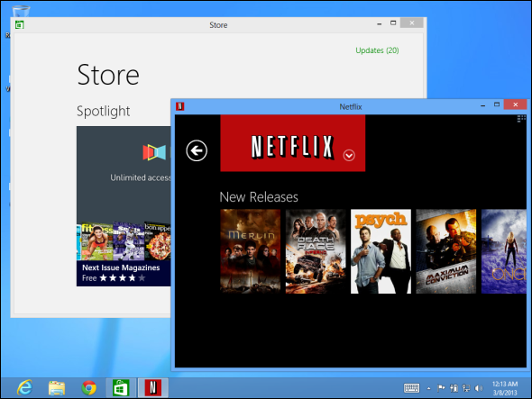Open the touch keyboard tray icon
Screen dimensions: 532x399
[x=411, y=388]
